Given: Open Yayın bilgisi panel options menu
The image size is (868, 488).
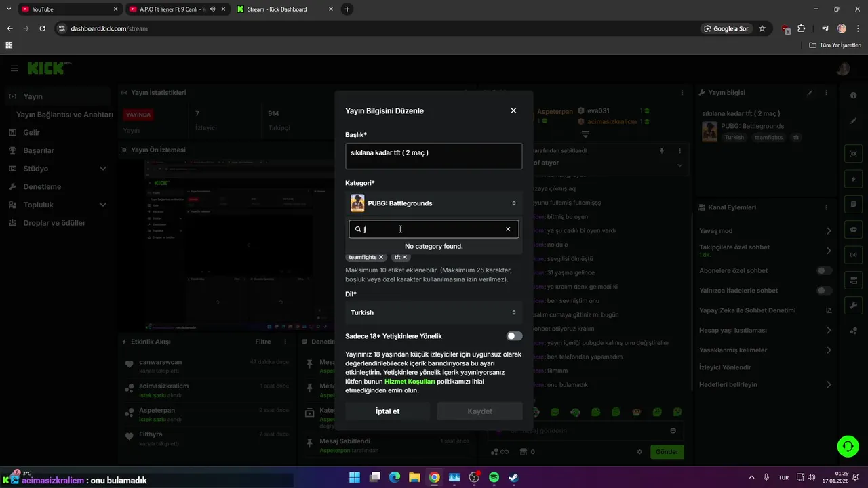Looking at the screenshot, I should (x=826, y=93).
